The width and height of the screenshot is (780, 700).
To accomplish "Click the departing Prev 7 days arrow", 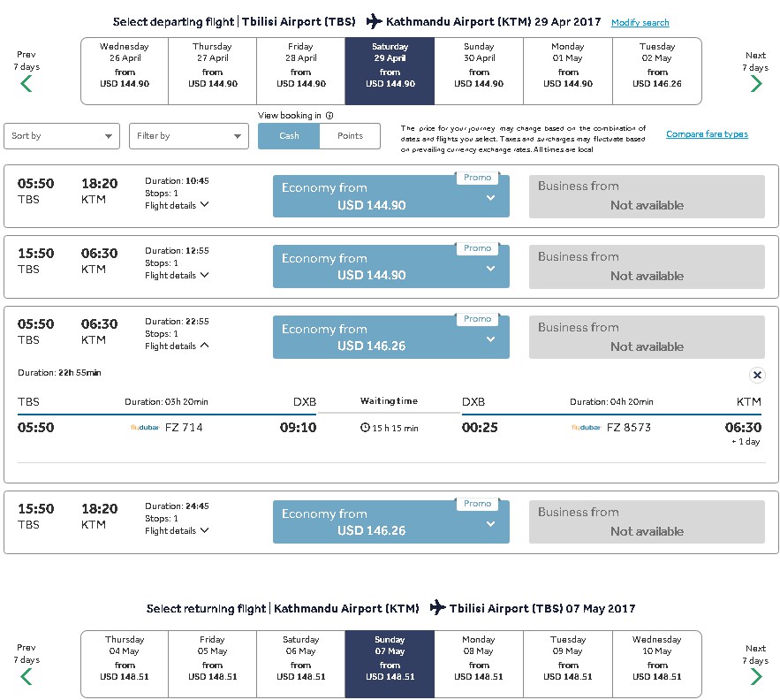I will [x=27, y=84].
